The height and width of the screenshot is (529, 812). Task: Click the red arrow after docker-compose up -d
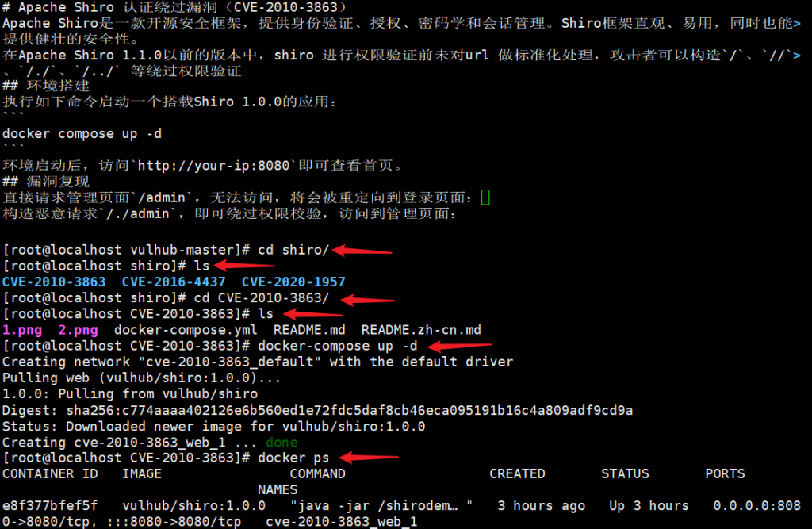tap(460, 346)
